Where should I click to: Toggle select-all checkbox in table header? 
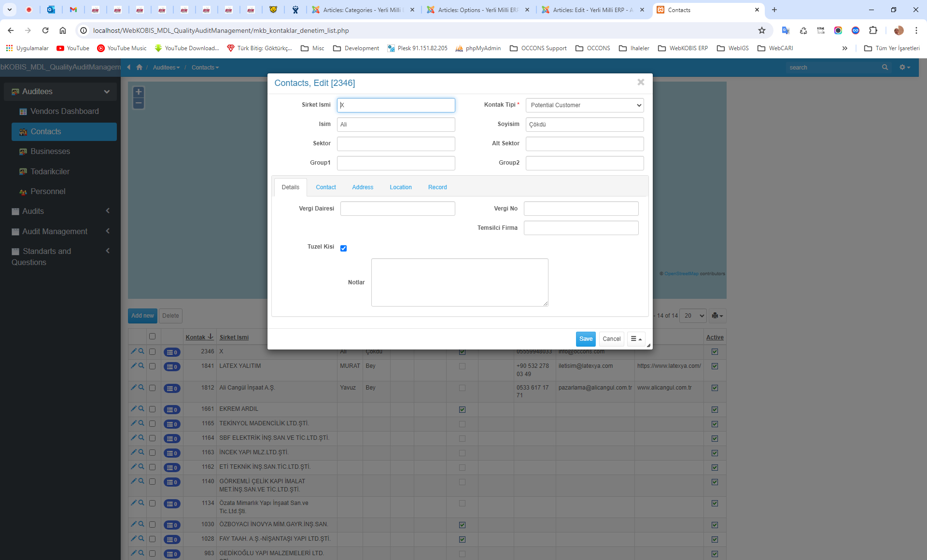point(152,336)
